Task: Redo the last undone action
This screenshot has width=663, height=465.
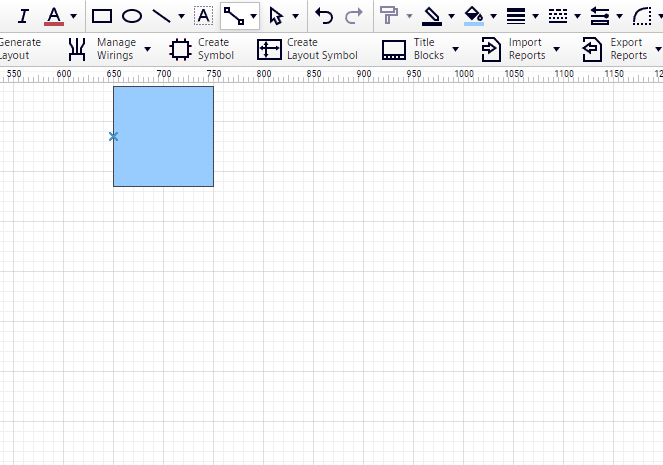Action: tap(353, 16)
